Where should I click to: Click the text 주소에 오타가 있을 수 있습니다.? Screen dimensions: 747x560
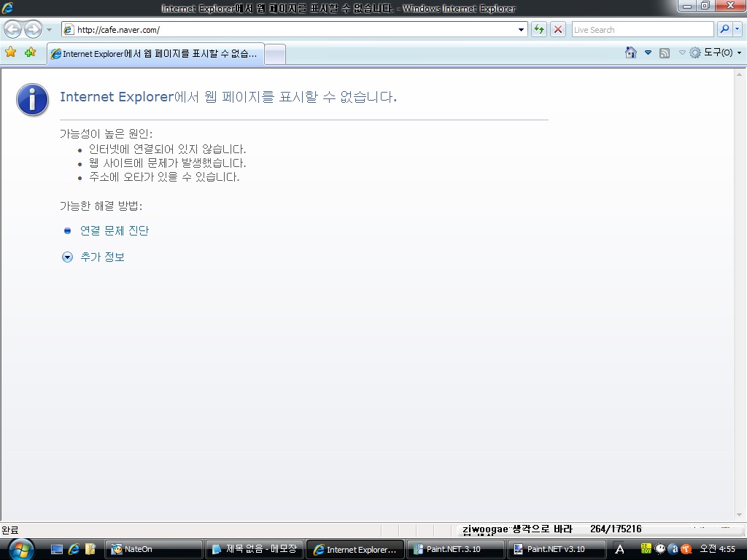pos(164,176)
